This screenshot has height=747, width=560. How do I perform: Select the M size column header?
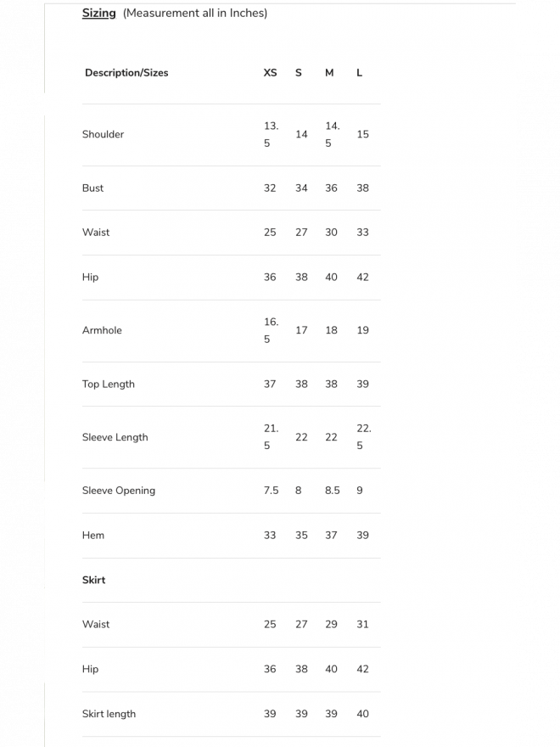pos(329,73)
